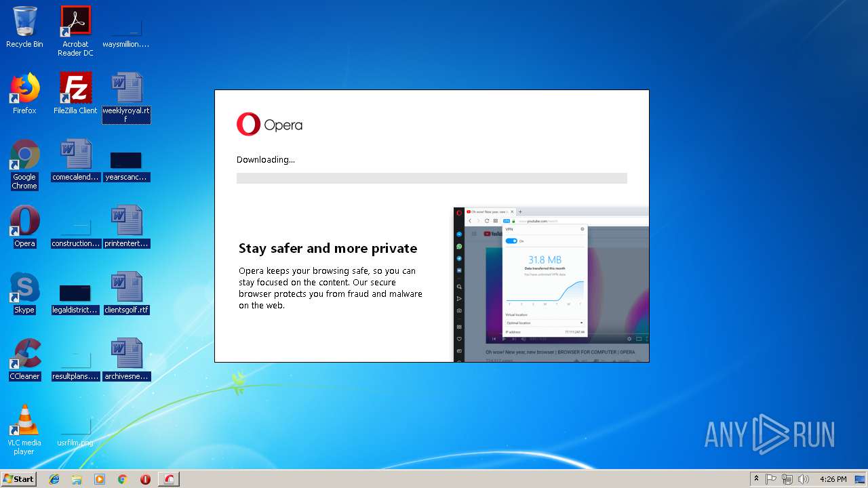
Task: Select the comecalend document icon
Action: (75, 160)
